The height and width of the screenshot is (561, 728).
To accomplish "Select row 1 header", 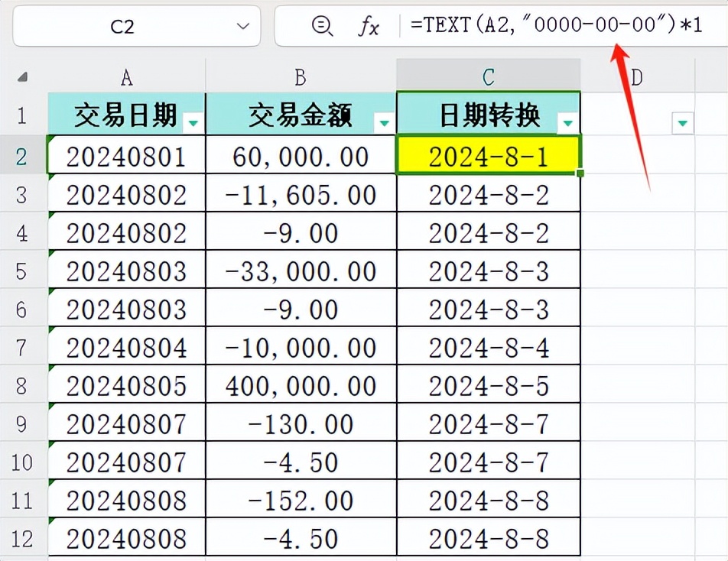I will pos(22,114).
